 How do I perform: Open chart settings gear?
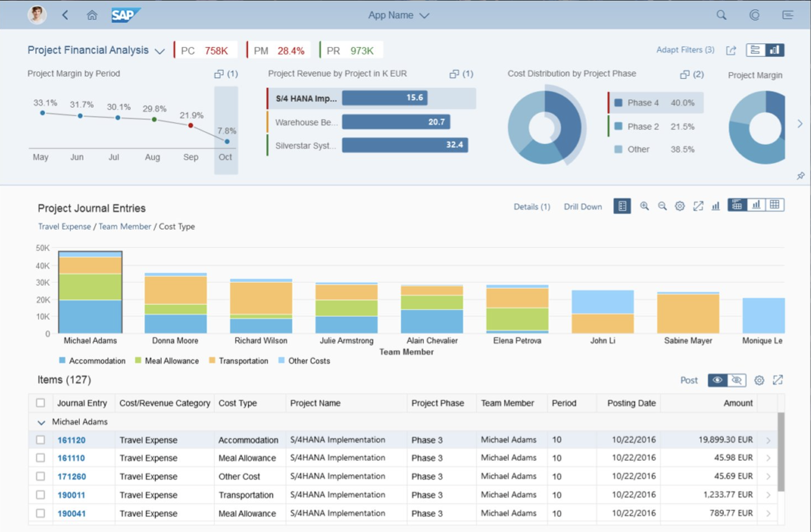pyautogui.click(x=680, y=206)
